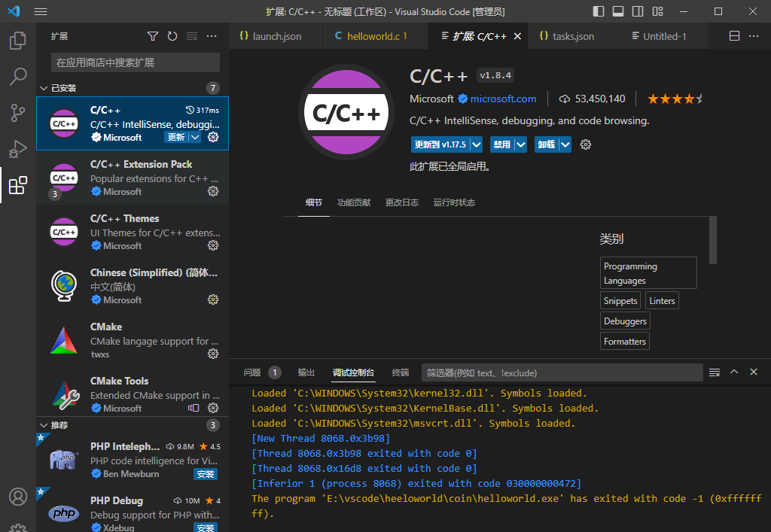Screen dimensions: 771x532
Task: Collapse the 已安装 section
Action: click(x=44, y=88)
